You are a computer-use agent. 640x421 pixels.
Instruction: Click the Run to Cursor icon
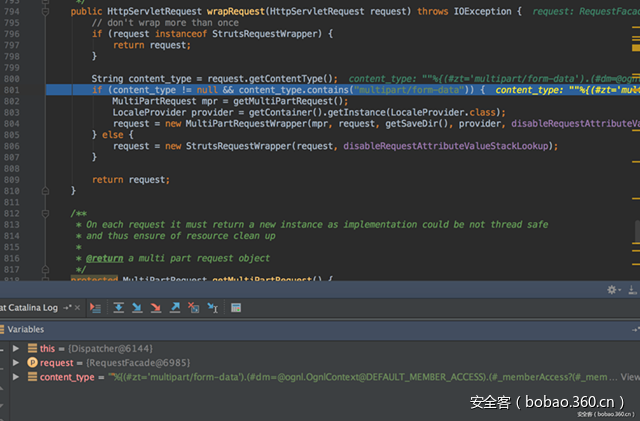click(x=212, y=308)
